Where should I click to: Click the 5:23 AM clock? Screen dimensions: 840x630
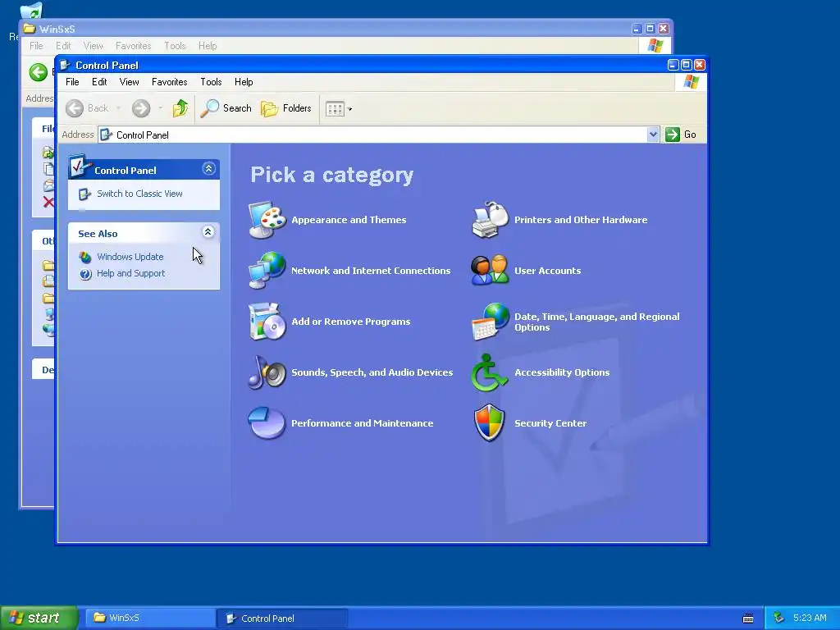(x=810, y=619)
